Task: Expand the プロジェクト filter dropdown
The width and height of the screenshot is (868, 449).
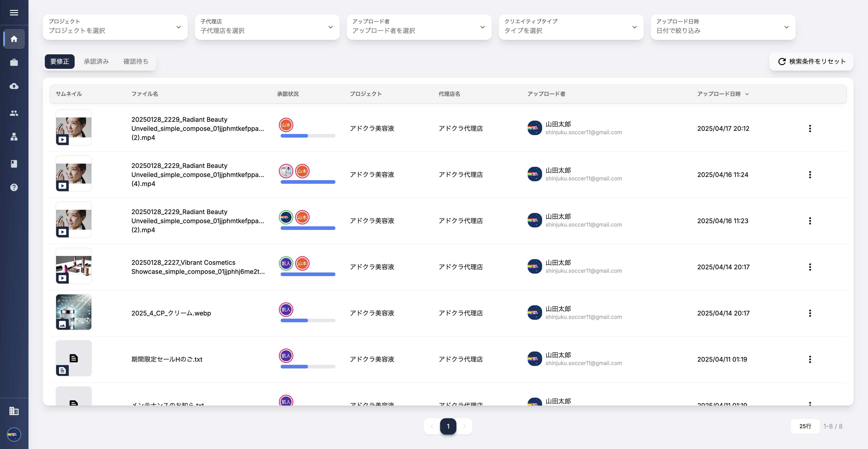Action: (115, 27)
